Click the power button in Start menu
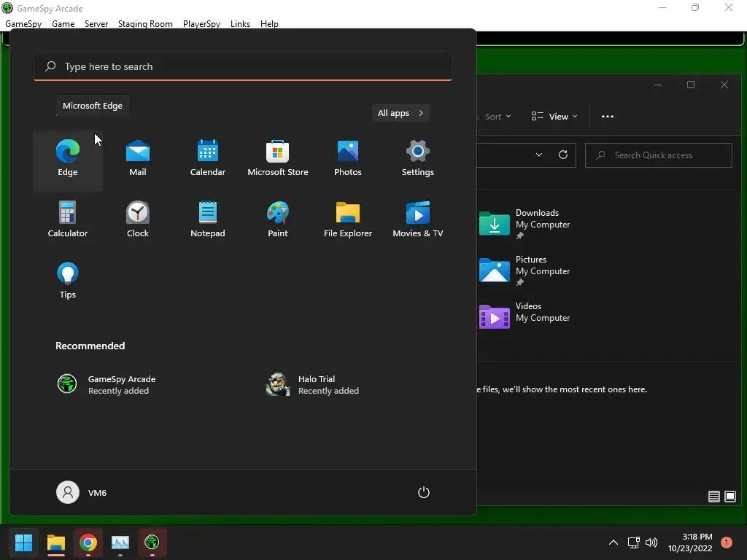 (x=424, y=492)
